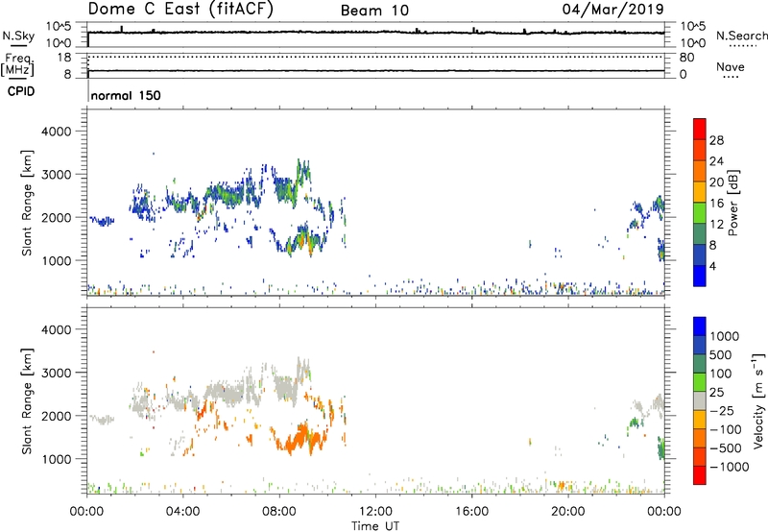Viewport: 768px width, 532px height.
Task: Click the '4000' tick in power panel
Action: point(57,132)
